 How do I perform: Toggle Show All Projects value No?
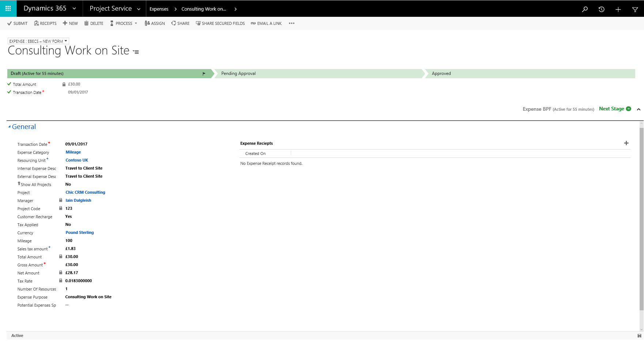point(68,184)
